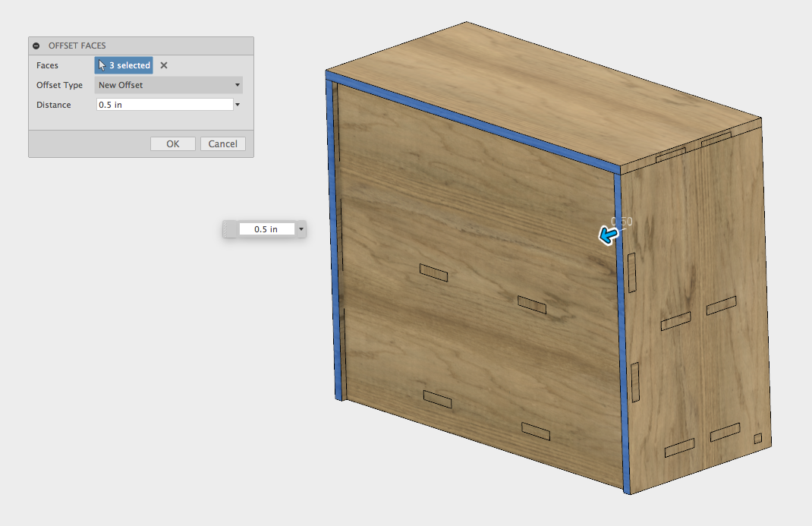Open the Offset Type dropdown
The height and width of the screenshot is (526, 812).
point(168,85)
